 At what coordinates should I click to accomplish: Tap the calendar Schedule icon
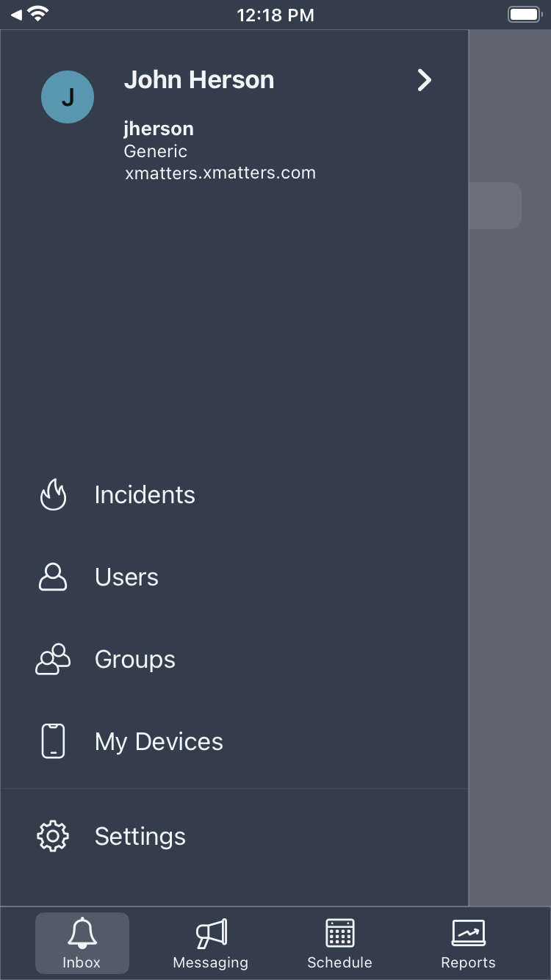click(x=339, y=933)
